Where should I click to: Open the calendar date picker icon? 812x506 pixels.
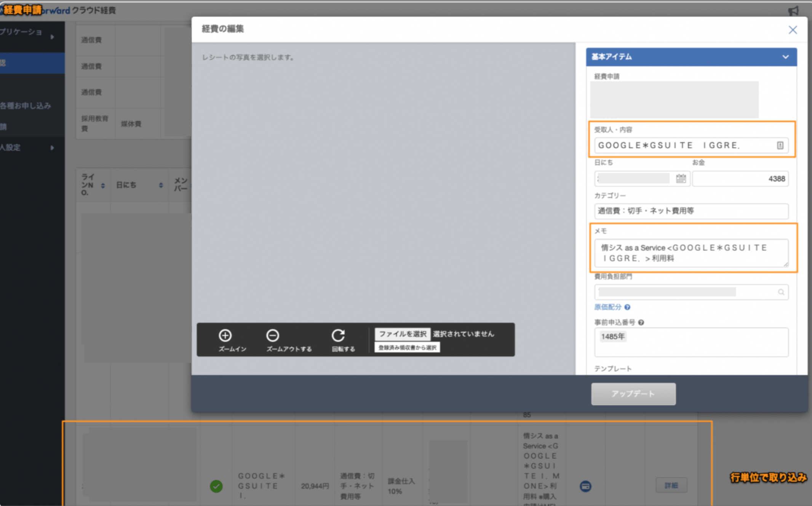click(x=681, y=178)
